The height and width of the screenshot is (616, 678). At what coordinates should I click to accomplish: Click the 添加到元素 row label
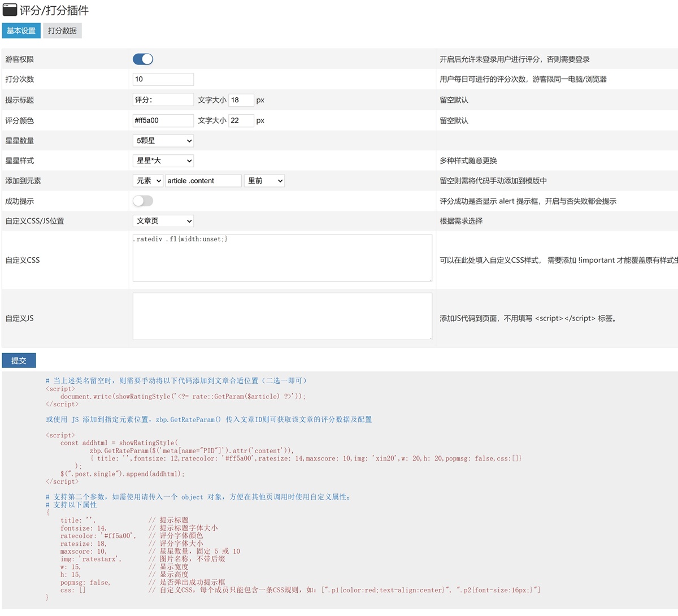tap(23, 181)
